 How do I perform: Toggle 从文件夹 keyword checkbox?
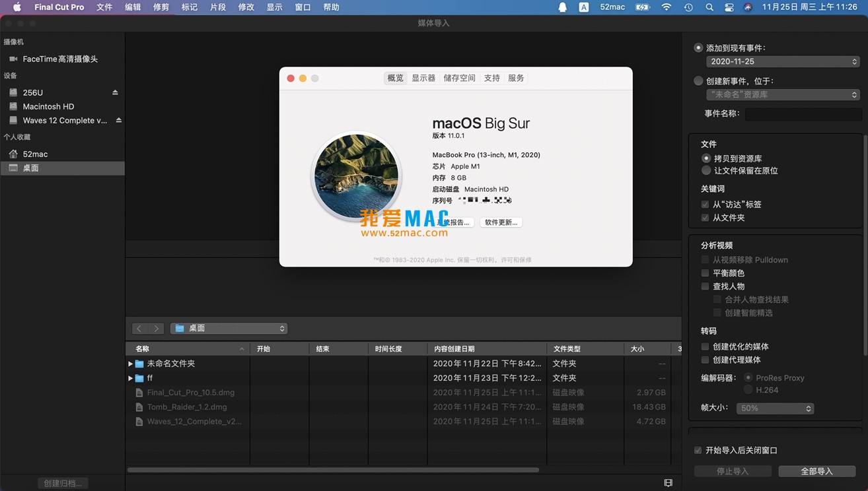click(x=705, y=218)
